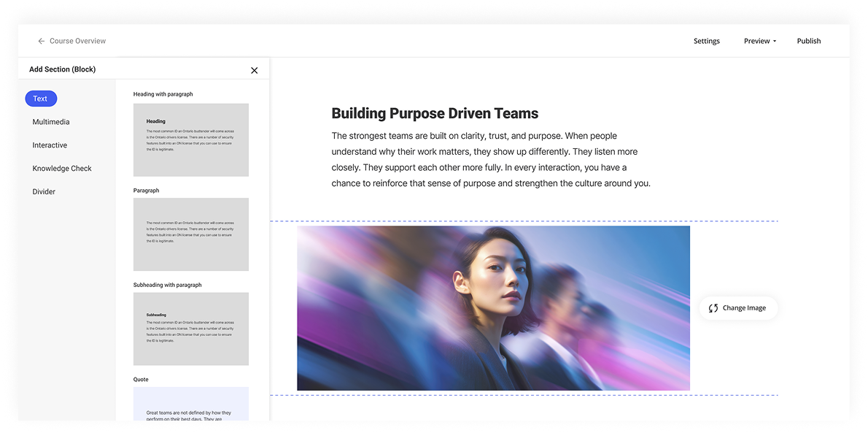Viewport: 868px width, 433px height.
Task: Click the refresh icon in Change Image
Action: pyautogui.click(x=713, y=308)
